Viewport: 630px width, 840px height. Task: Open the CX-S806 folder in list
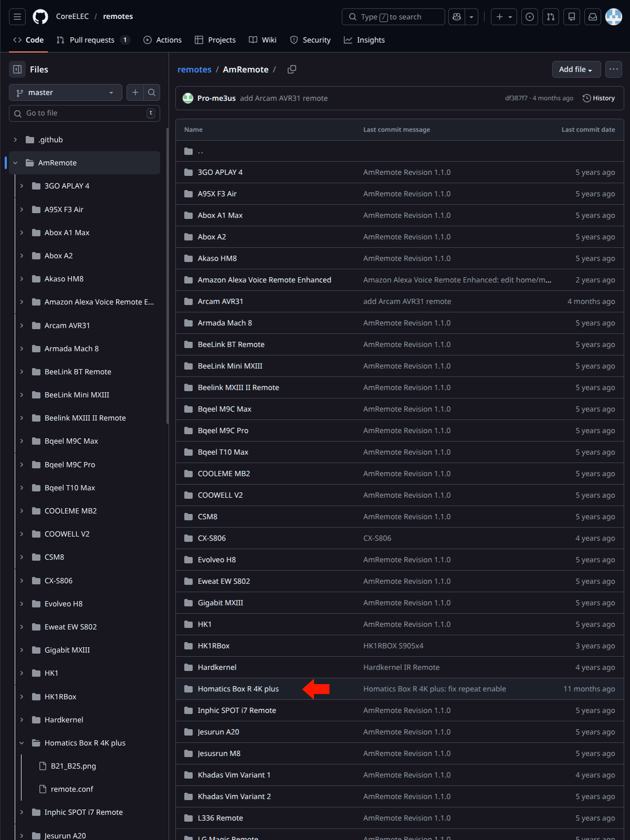pos(212,538)
